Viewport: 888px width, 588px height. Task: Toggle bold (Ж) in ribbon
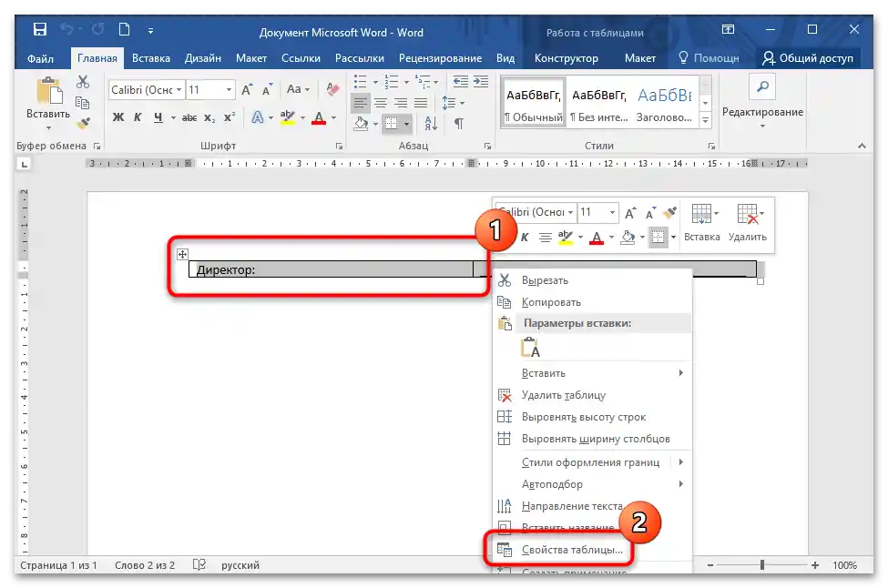[117, 117]
